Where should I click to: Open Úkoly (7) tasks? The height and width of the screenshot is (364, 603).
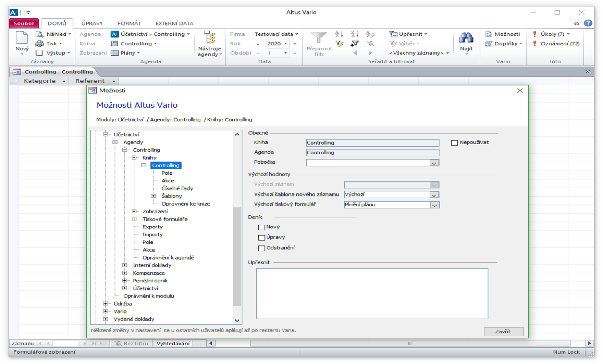coord(551,34)
